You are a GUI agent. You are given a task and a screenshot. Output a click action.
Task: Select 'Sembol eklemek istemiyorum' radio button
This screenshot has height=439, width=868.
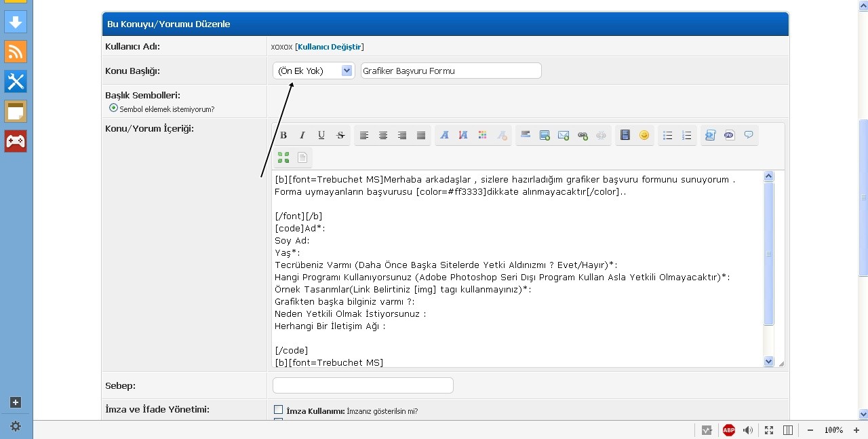[113, 108]
